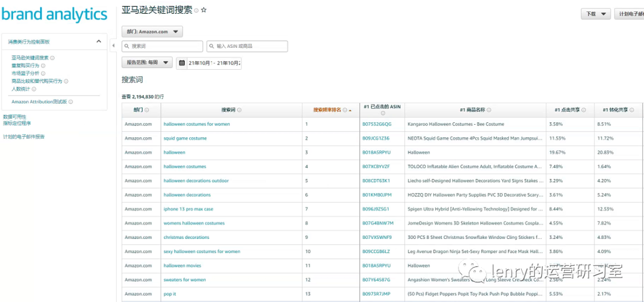Click info icon under #1 已点击的 ASIN header
Image resolution: width=644 pixels, height=302 pixels.
click(382, 113)
